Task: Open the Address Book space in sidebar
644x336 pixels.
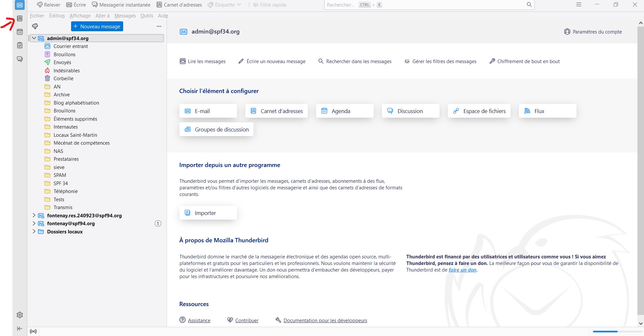Action: 20,19
